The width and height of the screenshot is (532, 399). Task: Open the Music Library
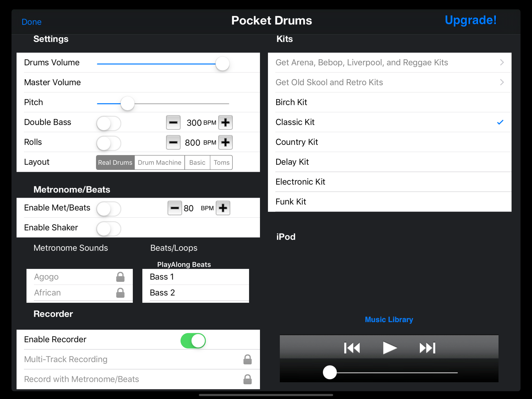point(389,320)
